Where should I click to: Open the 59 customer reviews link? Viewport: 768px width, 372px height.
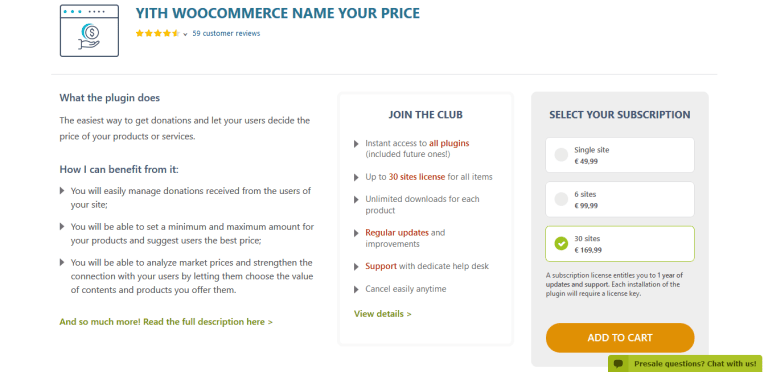coord(226,33)
